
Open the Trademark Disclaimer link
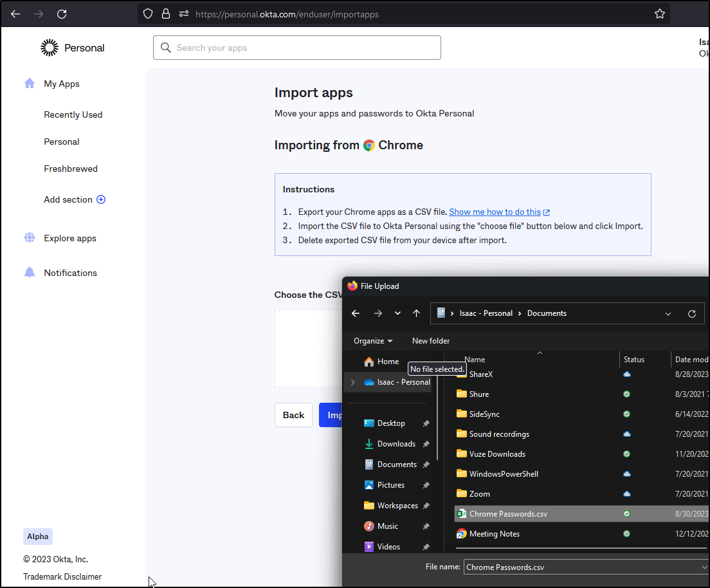click(x=62, y=576)
